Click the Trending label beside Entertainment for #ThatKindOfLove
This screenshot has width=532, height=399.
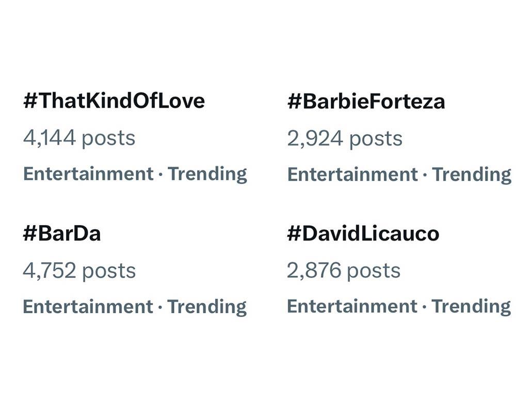[x=207, y=174]
